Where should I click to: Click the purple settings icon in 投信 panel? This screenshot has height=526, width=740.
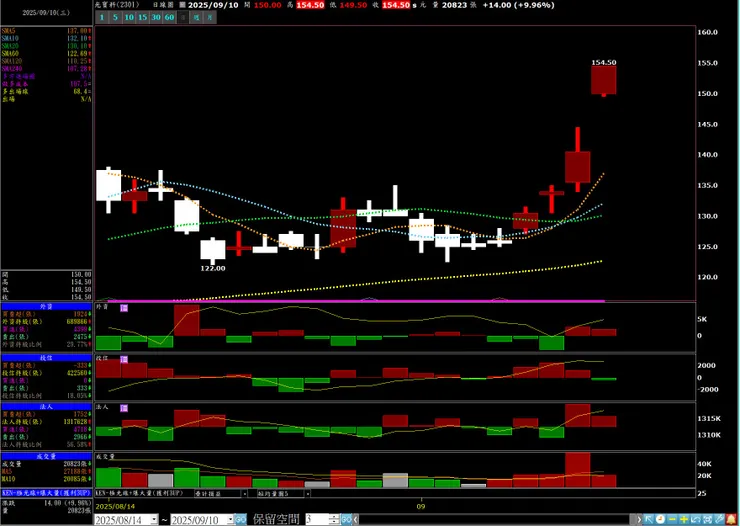[124, 359]
